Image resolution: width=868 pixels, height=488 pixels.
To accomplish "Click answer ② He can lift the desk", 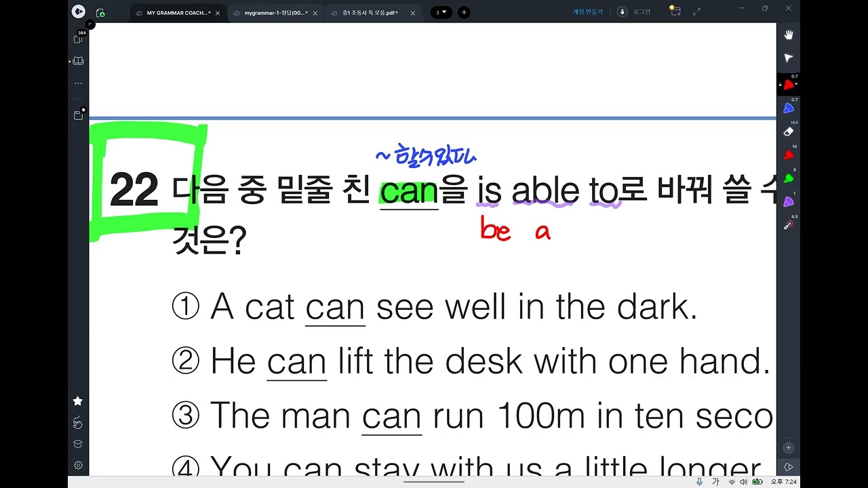I will [x=471, y=361].
